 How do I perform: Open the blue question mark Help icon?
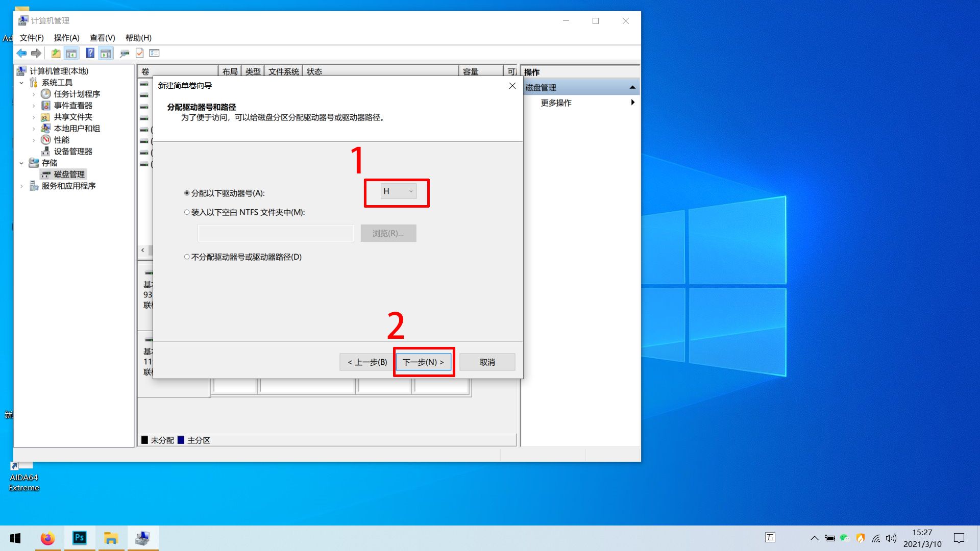tap(90, 53)
